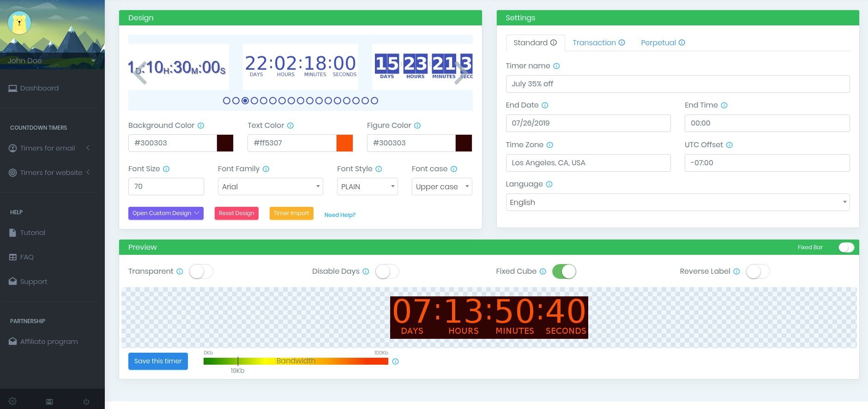
Task: Turn off the Fixed Cube switch
Action: click(x=564, y=271)
